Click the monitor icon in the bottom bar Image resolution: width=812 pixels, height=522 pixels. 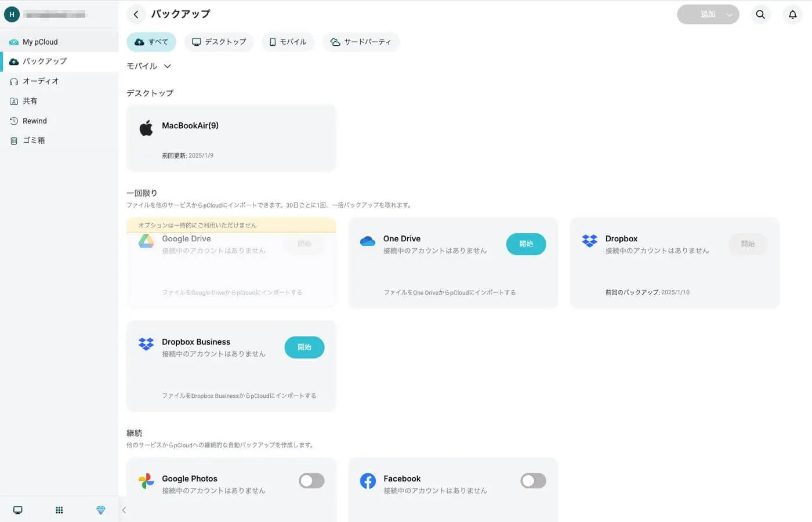pos(17,509)
